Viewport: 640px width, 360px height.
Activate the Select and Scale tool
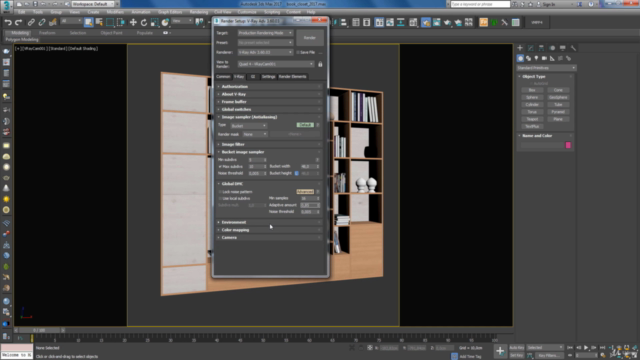tap(154, 22)
